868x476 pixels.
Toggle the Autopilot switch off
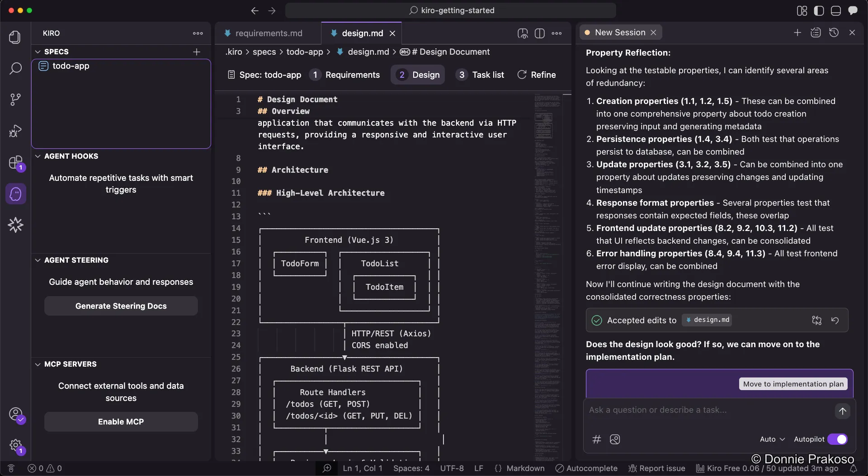tap(837, 439)
